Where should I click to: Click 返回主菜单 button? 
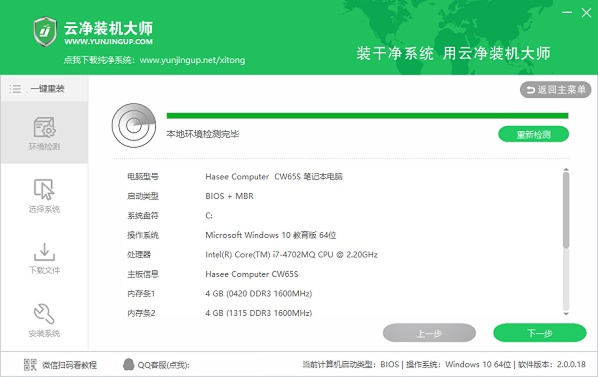[555, 90]
